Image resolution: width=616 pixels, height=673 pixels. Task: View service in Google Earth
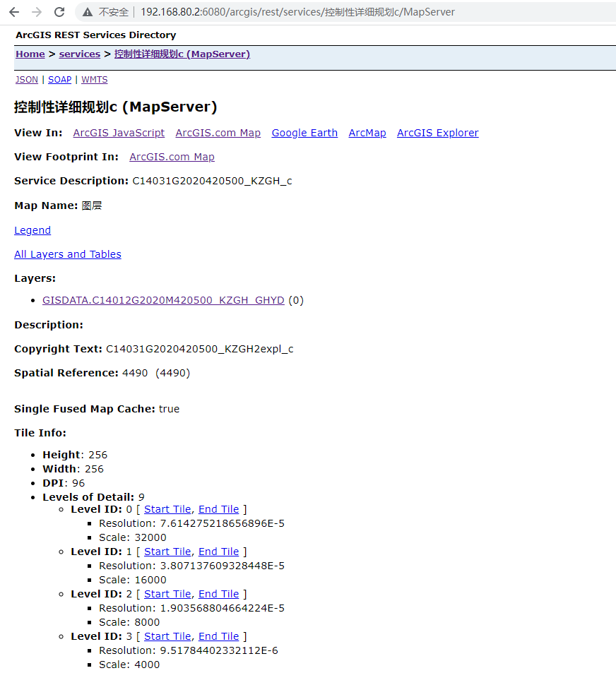tap(304, 133)
